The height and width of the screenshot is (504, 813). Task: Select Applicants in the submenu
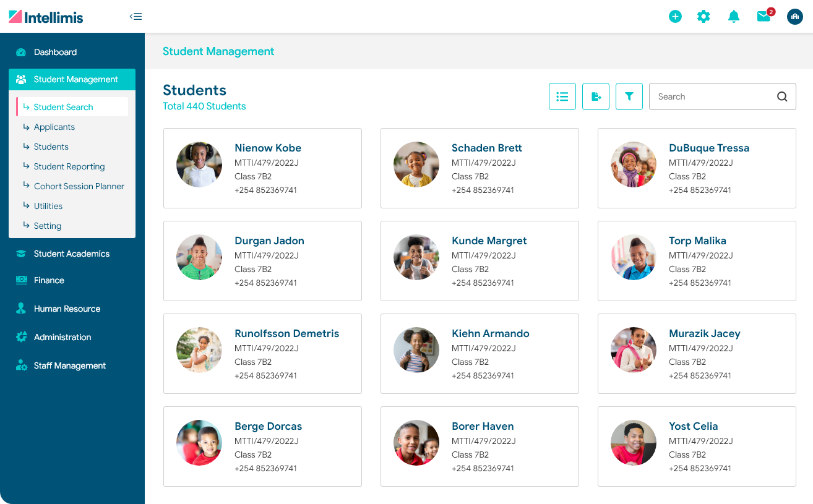tap(54, 127)
